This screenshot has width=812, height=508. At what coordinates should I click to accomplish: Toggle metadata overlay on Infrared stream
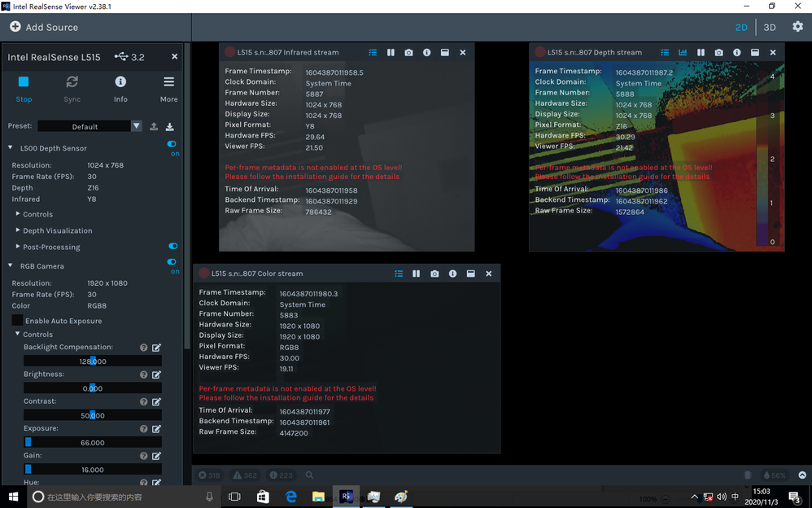pyautogui.click(x=373, y=52)
